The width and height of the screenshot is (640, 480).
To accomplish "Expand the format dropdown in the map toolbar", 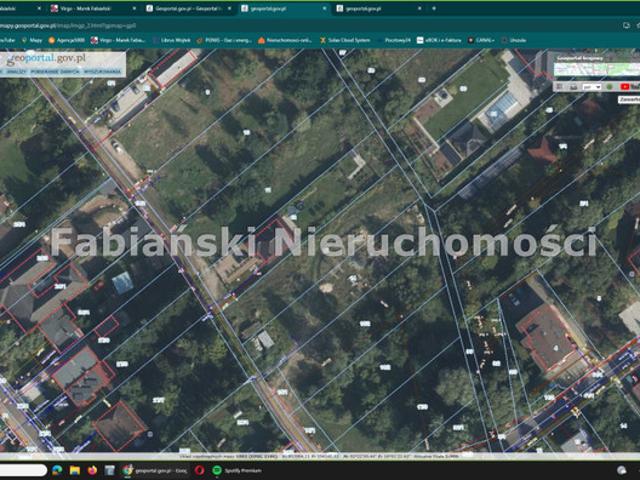I will (592, 87).
